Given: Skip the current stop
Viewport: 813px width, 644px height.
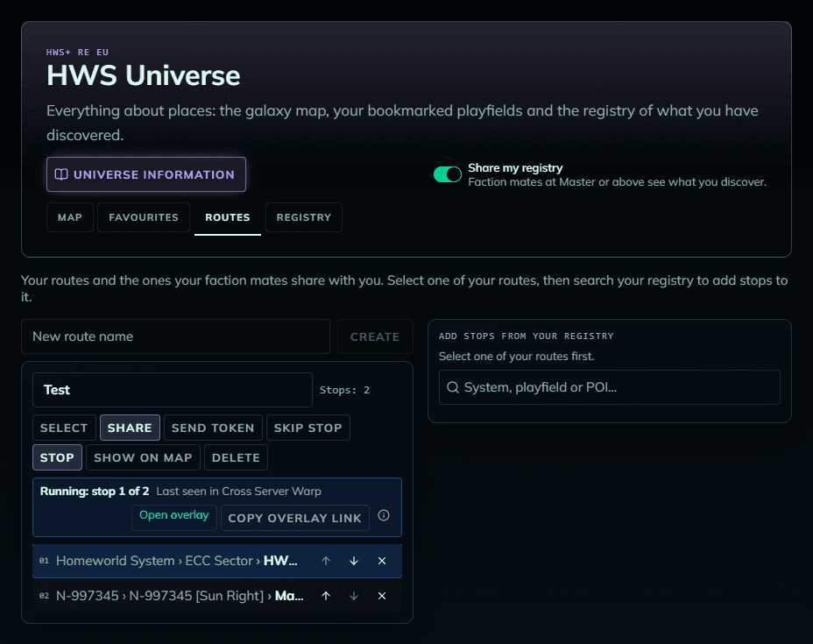Looking at the screenshot, I should click(x=308, y=428).
